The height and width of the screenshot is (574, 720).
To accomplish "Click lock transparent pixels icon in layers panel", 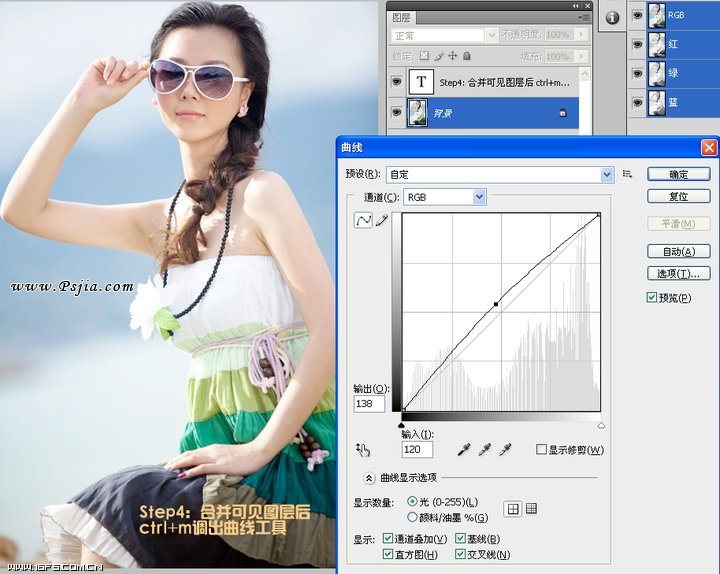I will tap(424, 56).
